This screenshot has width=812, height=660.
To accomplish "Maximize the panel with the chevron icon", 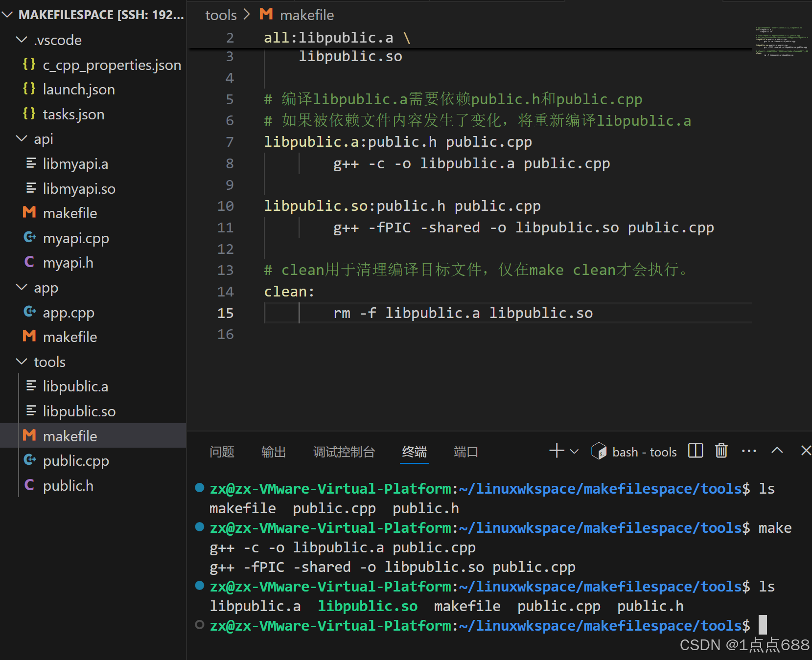I will tap(777, 450).
